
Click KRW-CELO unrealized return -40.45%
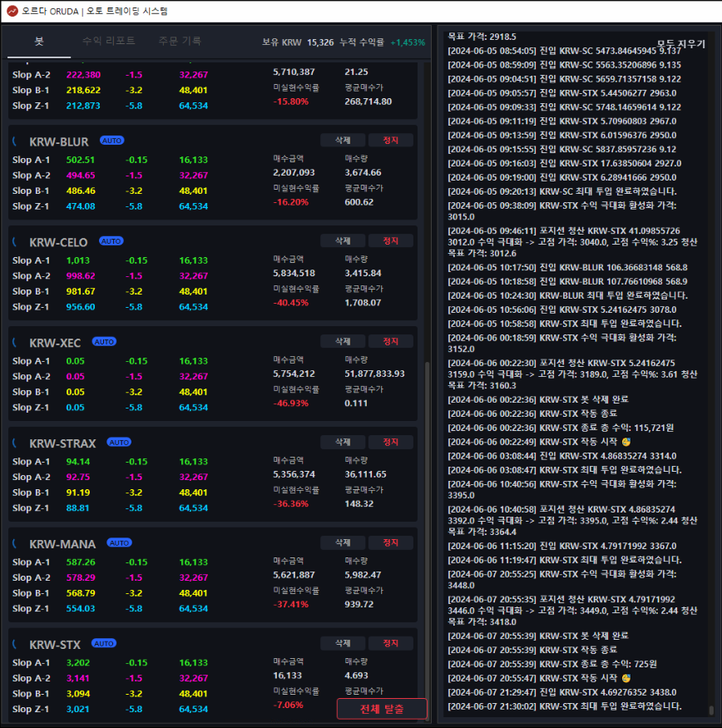click(x=291, y=303)
